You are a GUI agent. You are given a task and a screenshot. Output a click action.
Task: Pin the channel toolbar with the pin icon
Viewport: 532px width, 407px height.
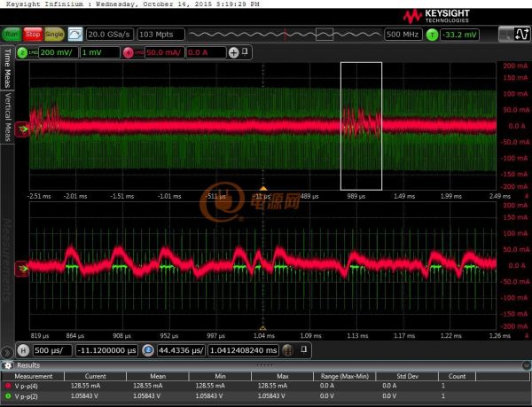[x=245, y=51]
